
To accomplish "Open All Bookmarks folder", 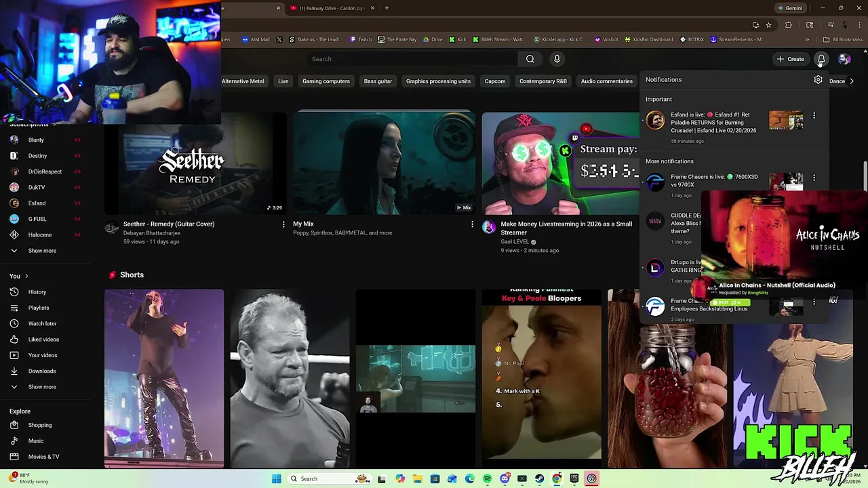I will 842,39.
